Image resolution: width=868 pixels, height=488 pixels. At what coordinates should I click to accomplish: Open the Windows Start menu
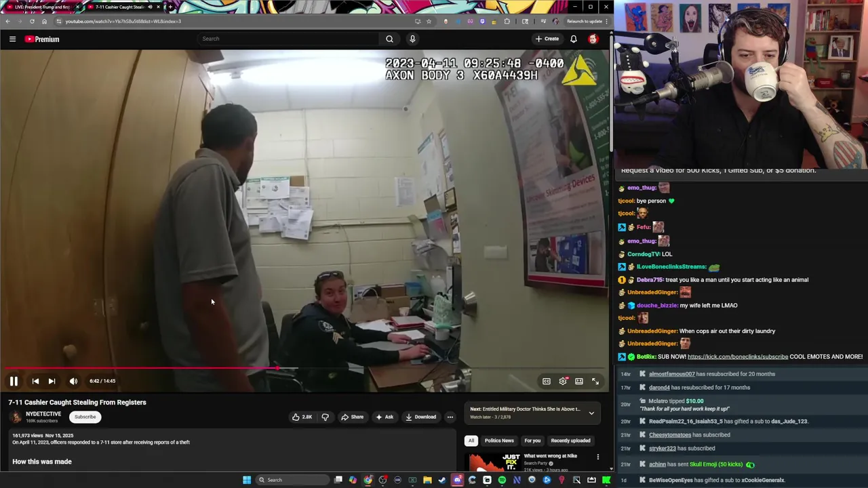[247, 480]
